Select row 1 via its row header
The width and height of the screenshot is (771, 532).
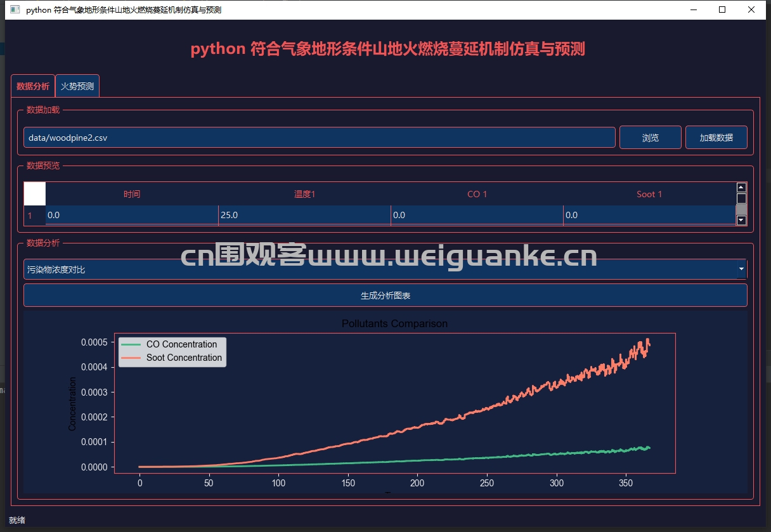tap(30, 216)
